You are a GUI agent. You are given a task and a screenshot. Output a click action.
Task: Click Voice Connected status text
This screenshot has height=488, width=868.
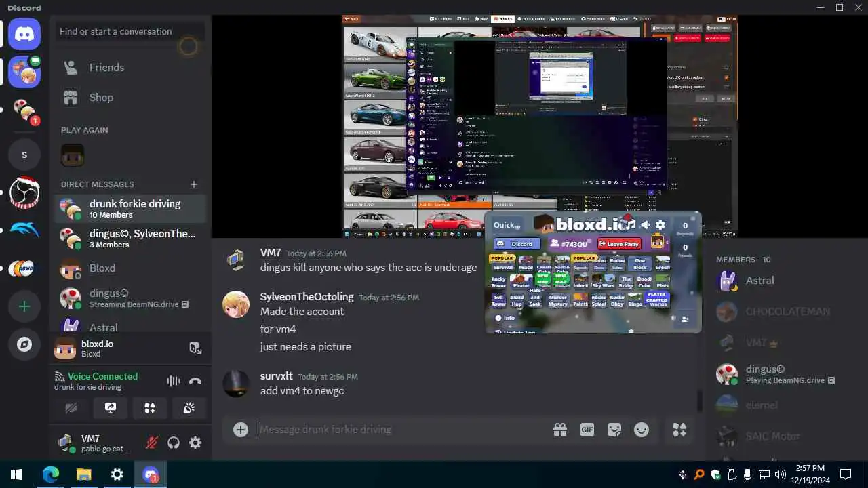[102, 376]
